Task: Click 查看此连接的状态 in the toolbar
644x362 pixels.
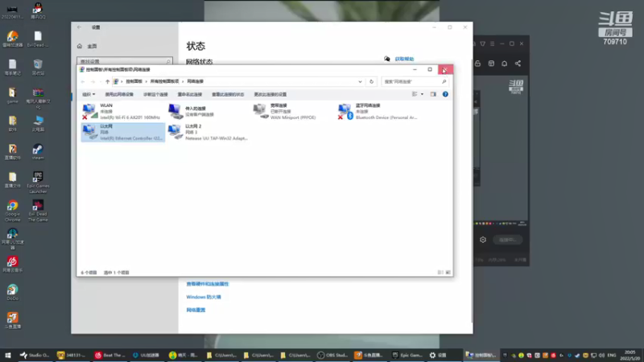Action: (228, 94)
